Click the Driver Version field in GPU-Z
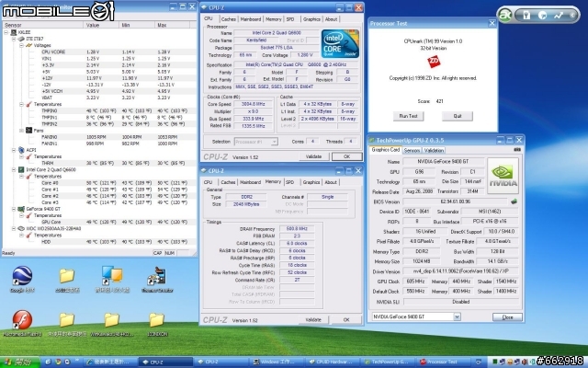588x368 pixels. coord(461,271)
